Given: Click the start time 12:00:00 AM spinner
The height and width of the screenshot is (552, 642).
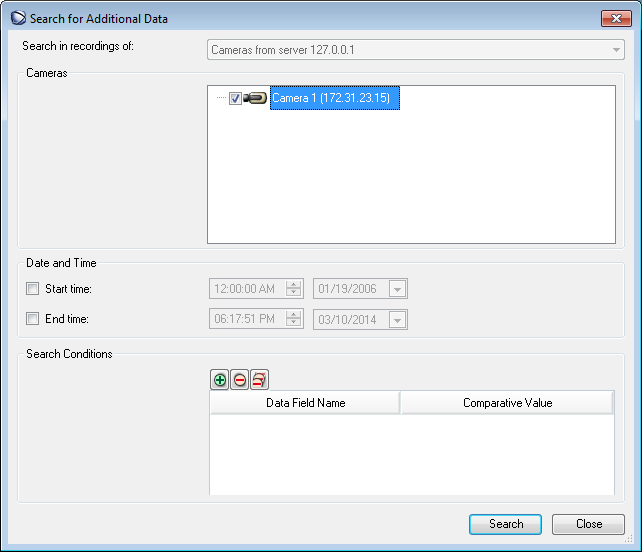Looking at the screenshot, I should click(293, 289).
